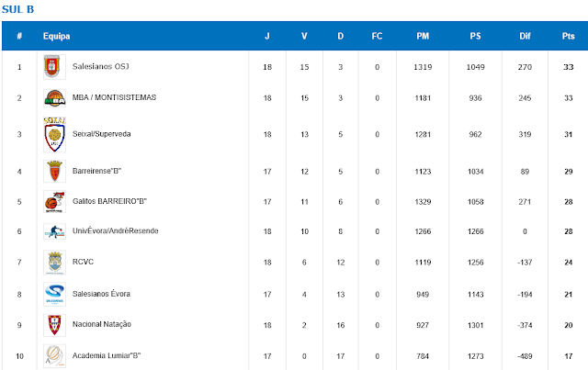This screenshot has height=370, width=588.
Task: Click the Salesianos Évora blue logo
Action: [54, 295]
